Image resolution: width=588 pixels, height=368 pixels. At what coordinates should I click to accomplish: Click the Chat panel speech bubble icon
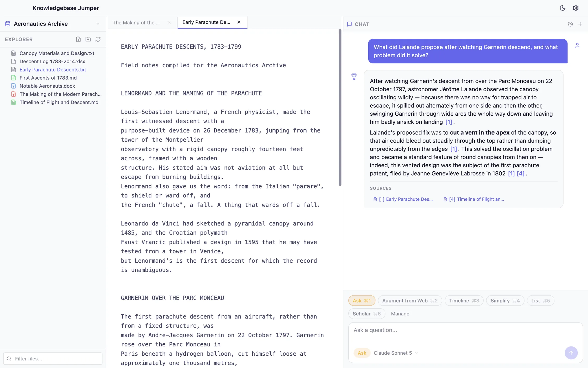[349, 24]
